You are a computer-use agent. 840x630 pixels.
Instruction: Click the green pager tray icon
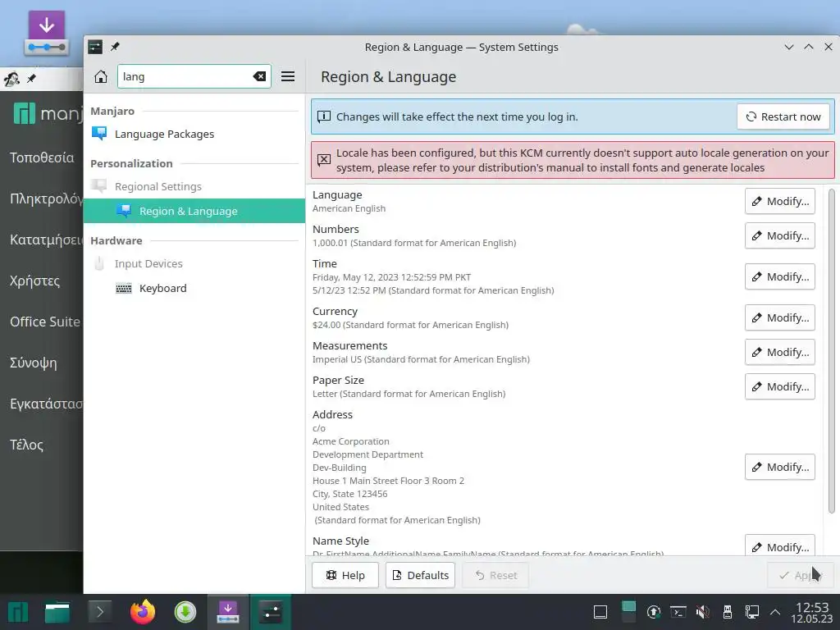[x=628, y=611]
